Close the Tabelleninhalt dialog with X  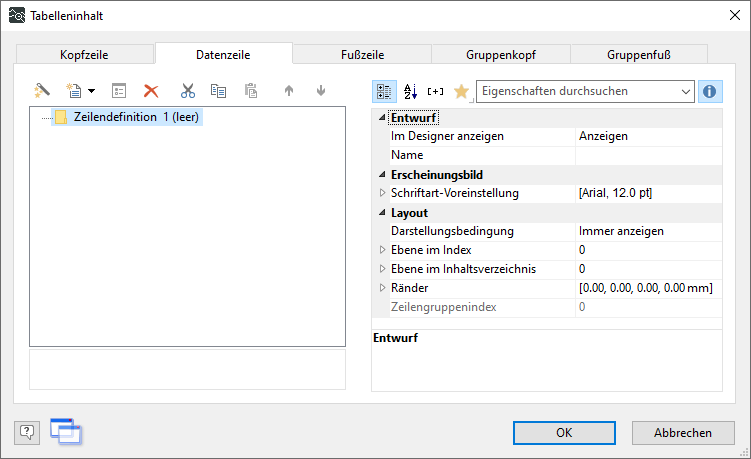click(735, 15)
